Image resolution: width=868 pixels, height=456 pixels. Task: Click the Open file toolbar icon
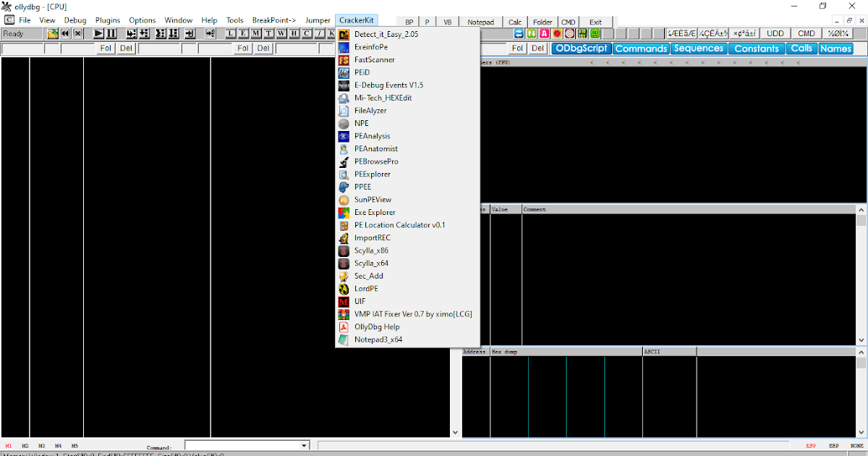(53, 33)
